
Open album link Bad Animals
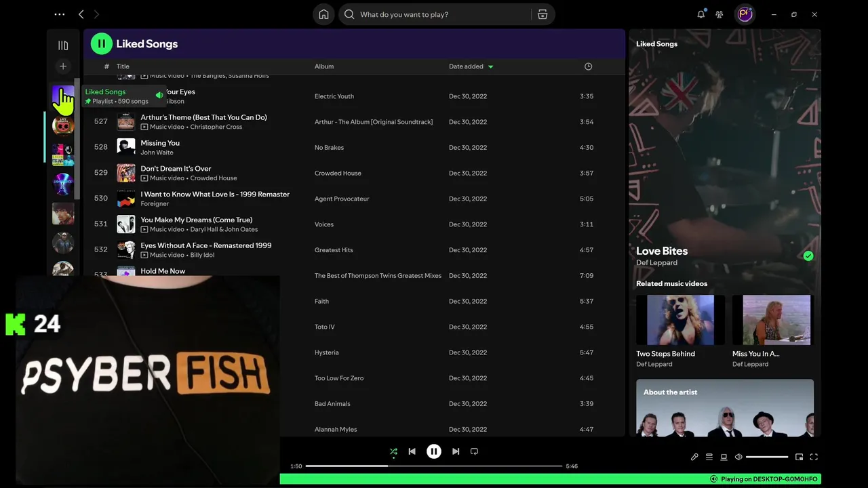tap(332, 404)
